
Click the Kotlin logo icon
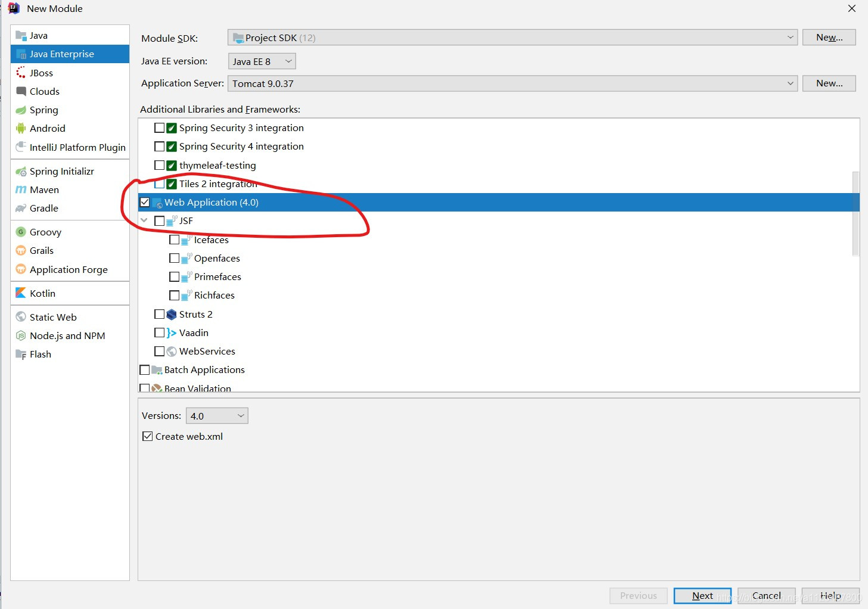pos(21,293)
